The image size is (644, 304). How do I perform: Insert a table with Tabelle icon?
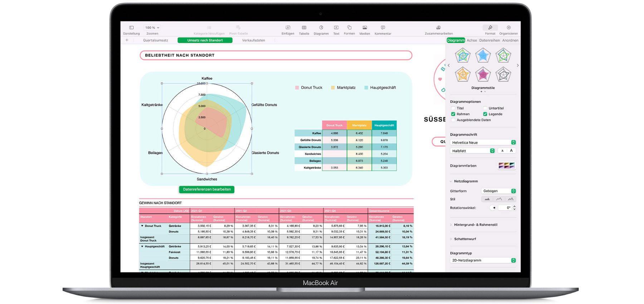pos(304,28)
